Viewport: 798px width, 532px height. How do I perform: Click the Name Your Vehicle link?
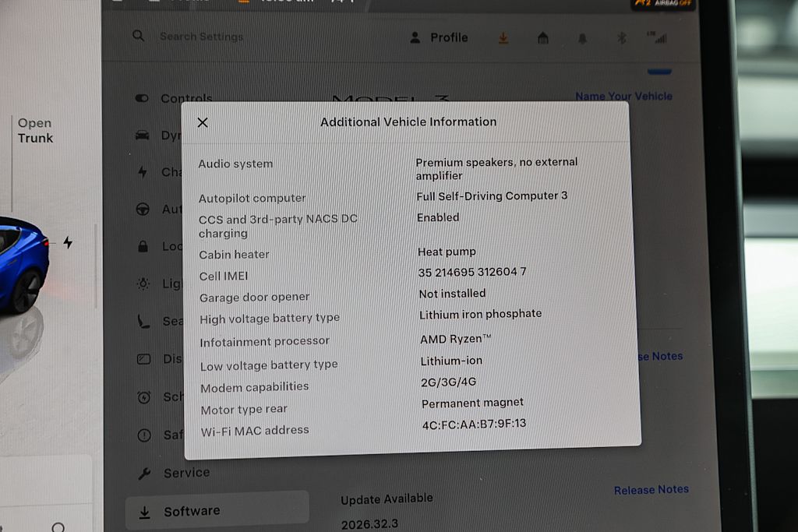(623, 96)
